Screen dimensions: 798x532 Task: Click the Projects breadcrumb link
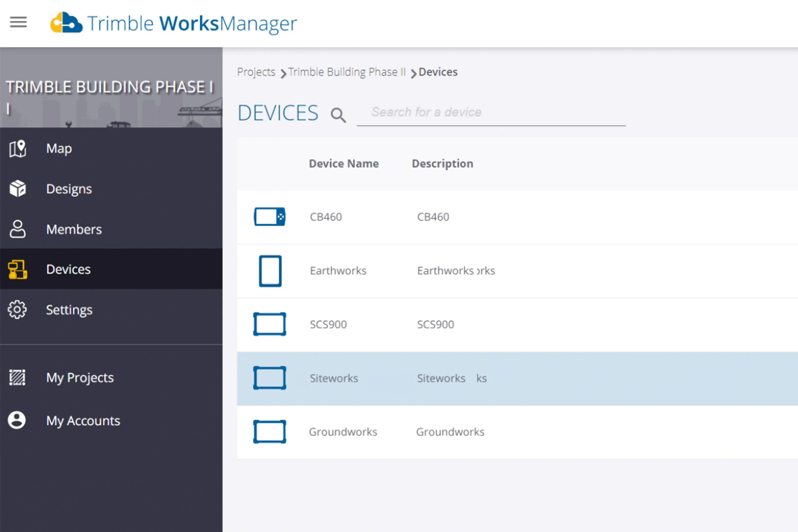click(x=256, y=72)
